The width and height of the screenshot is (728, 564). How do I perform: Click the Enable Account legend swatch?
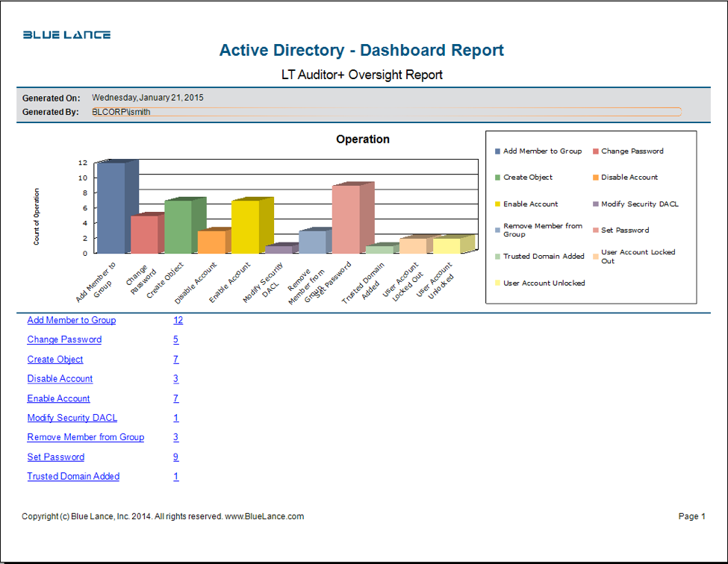click(x=498, y=204)
